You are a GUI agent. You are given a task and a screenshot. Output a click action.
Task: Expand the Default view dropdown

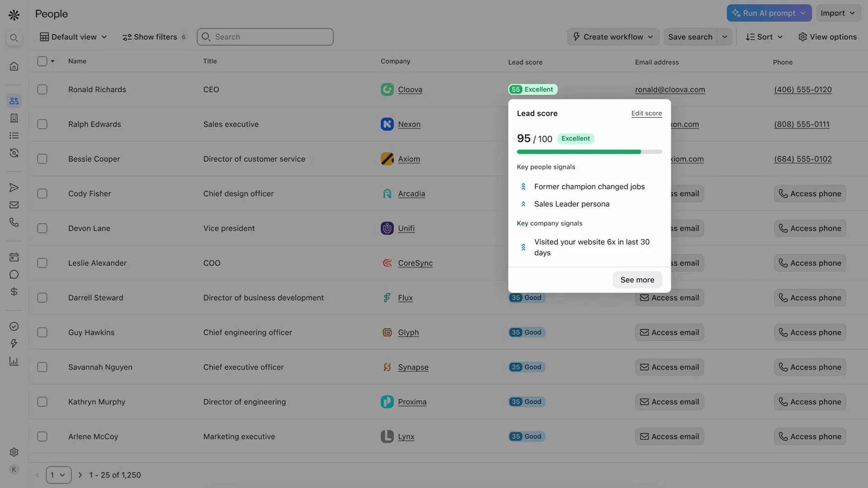pos(73,37)
